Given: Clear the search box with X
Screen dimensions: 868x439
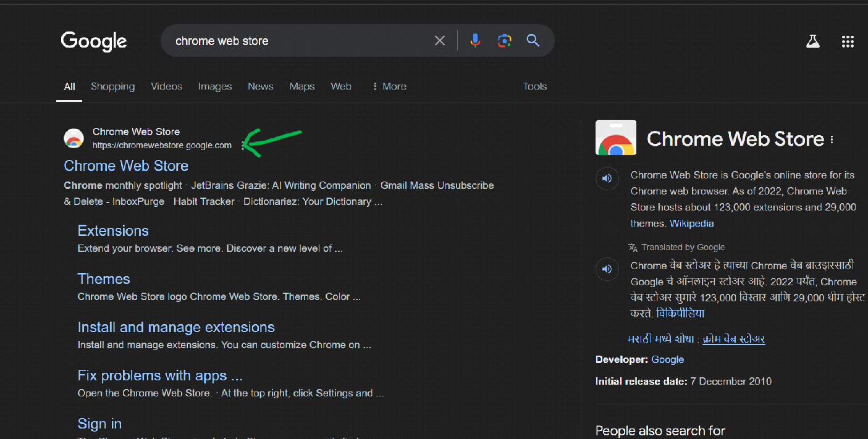Looking at the screenshot, I should [x=440, y=41].
